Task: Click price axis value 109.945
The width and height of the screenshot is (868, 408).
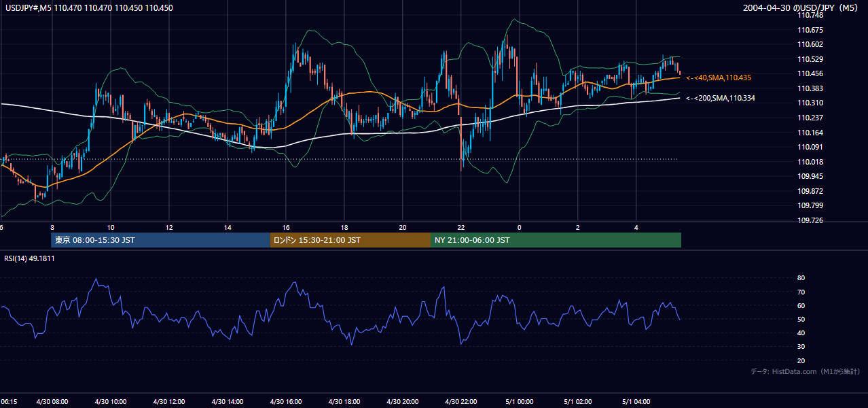Action: (810, 177)
